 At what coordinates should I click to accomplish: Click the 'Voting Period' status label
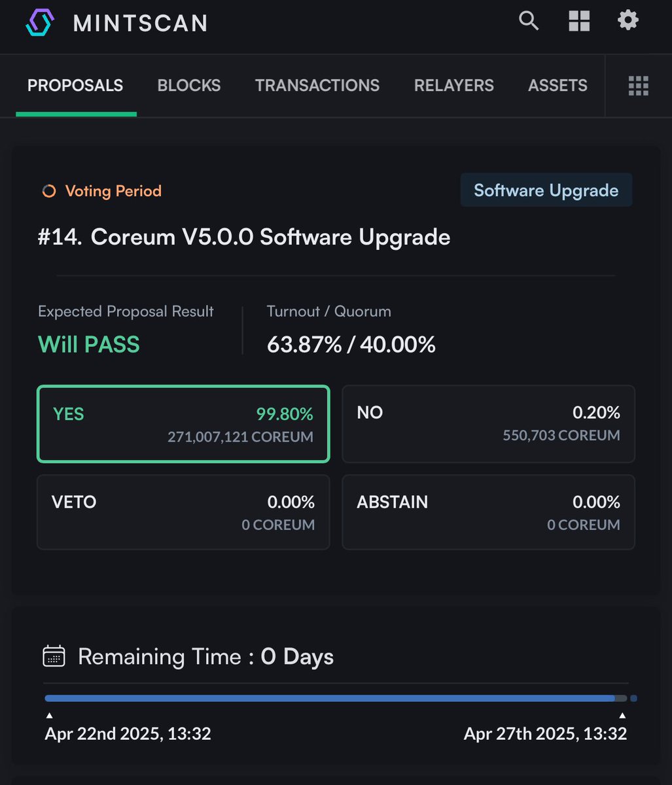click(113, 191)
